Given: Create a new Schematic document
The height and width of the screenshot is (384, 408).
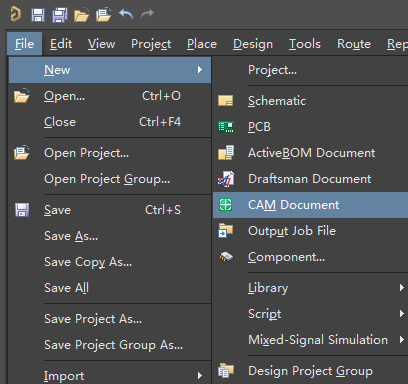Looking at the screenshot, I should point(311,101).
